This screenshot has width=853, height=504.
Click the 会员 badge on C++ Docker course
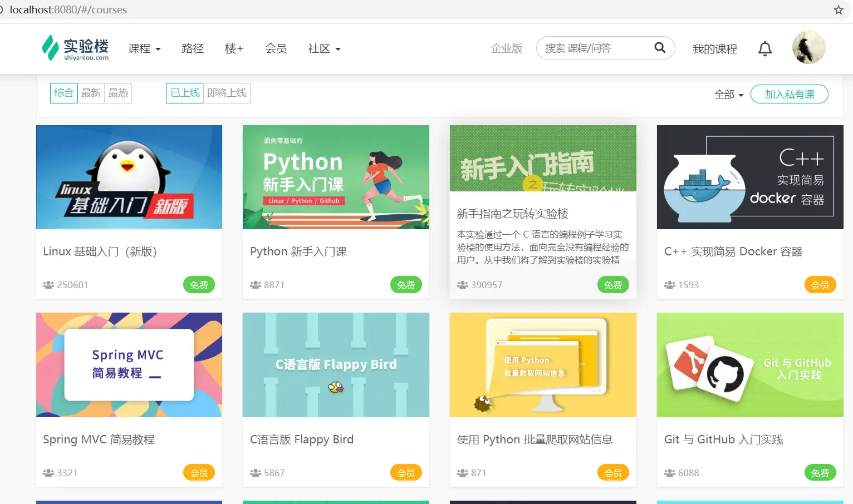[820, 284]
